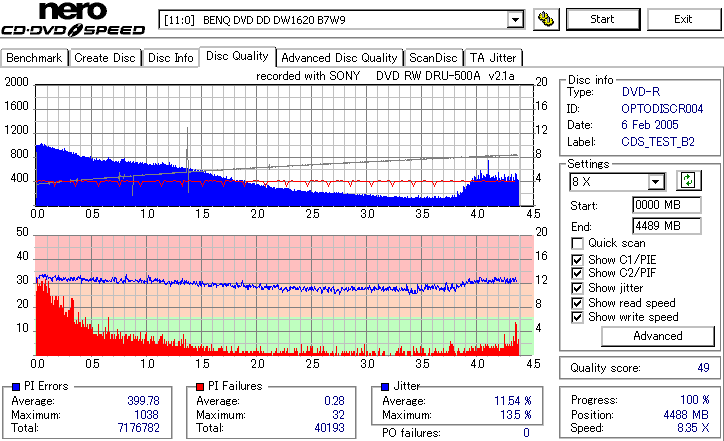Click the disc type DVD-R
724x441 pixels.
[640, 92]
